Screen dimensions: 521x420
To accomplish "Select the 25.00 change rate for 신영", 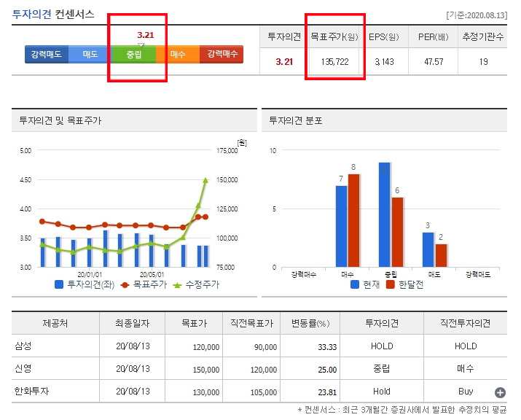I will (x=327, y=370).
